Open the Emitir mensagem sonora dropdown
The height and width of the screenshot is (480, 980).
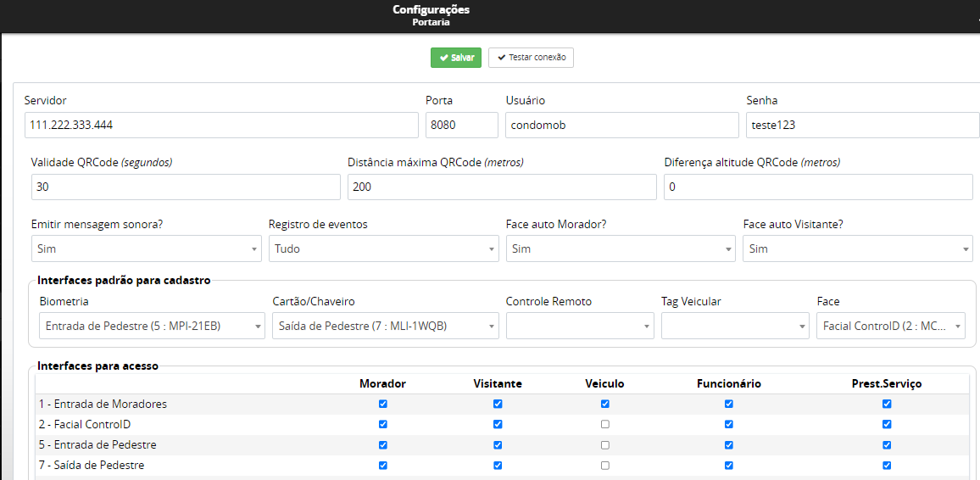(x=146, y=249)
